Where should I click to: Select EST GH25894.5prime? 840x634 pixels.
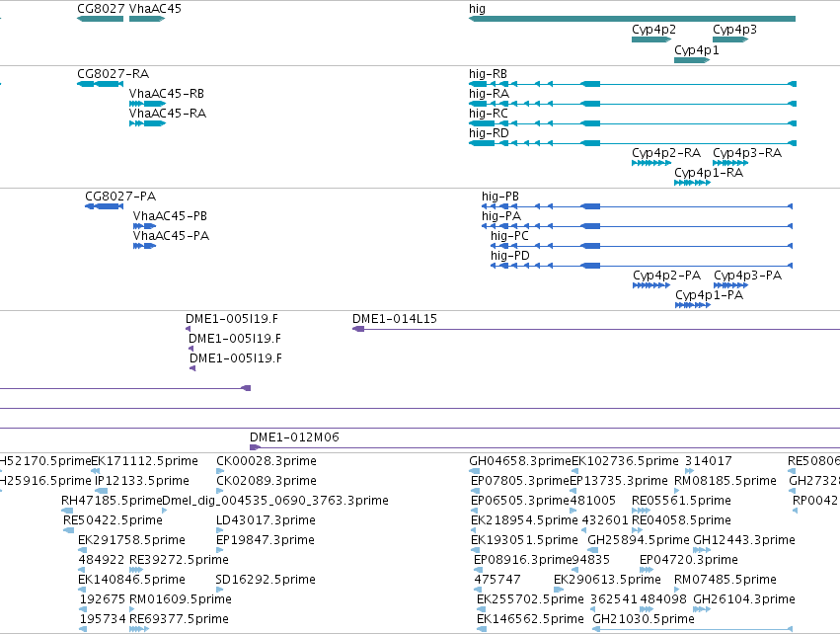pos(639,540)
